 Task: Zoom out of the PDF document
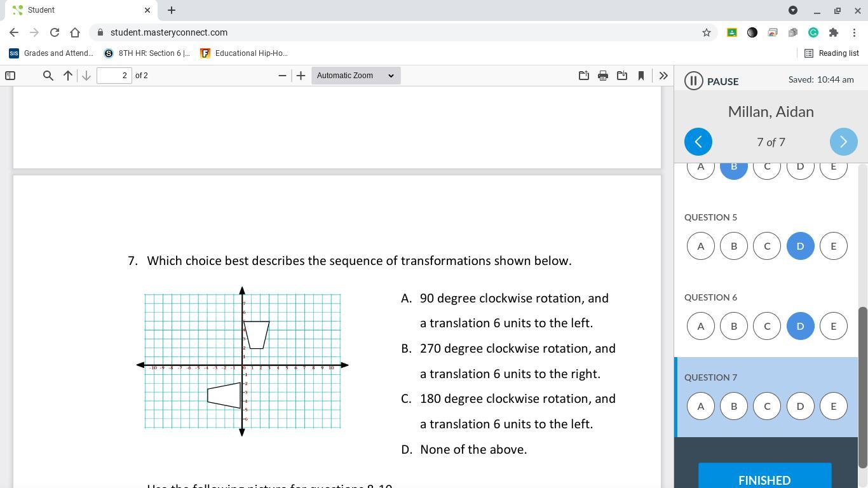(x=282, y=76)
